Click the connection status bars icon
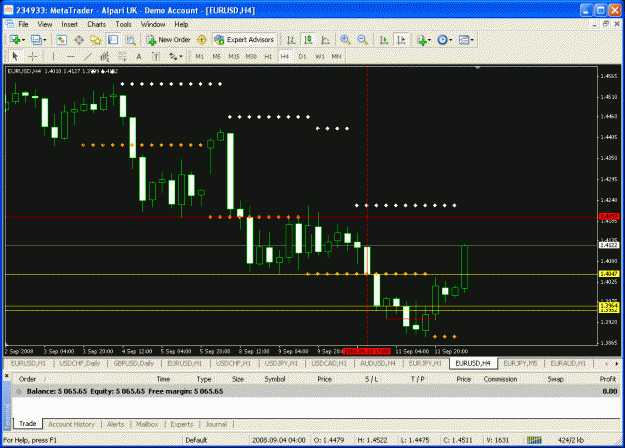 534,440
